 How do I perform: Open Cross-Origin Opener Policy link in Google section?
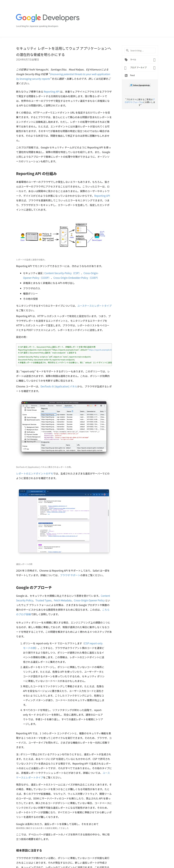[89, 601]
